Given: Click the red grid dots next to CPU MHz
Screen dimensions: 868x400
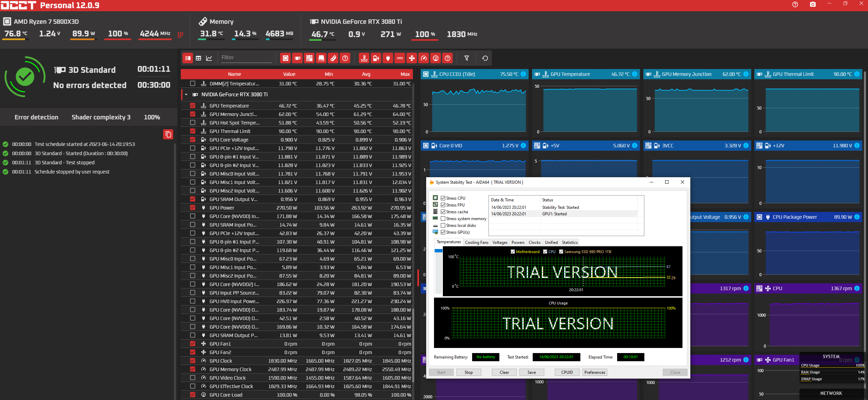Looking at the screenshot, I should point(180,35).
